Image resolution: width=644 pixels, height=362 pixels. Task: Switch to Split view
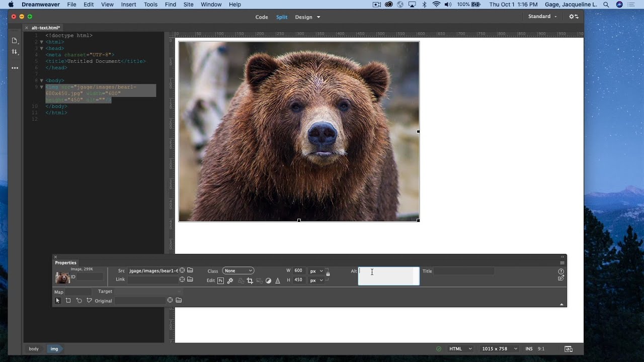click(282, 17)
